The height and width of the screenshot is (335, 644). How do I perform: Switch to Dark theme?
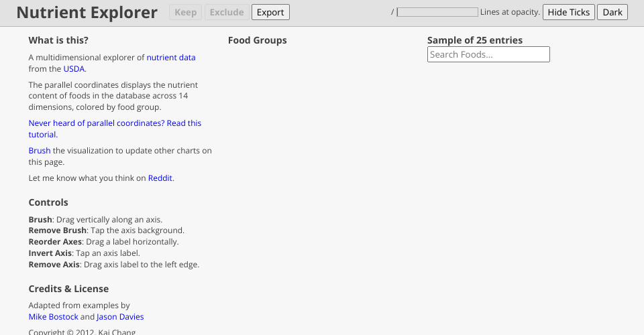click(x=612, y=12)
